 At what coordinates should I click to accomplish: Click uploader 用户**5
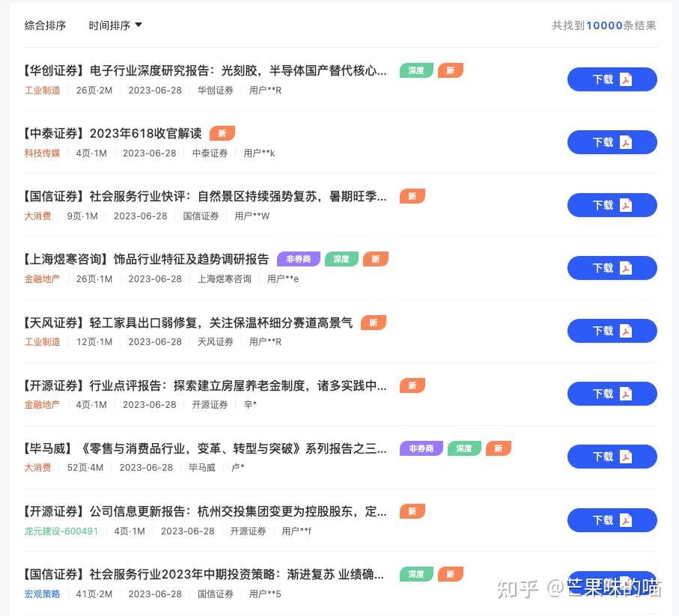(265, 594)
